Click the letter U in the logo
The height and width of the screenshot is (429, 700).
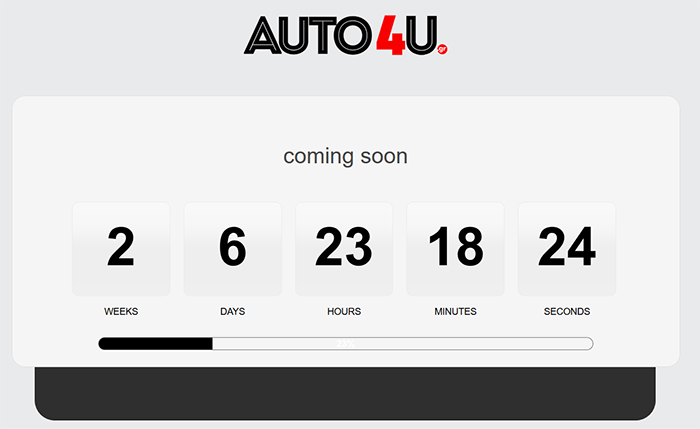point(418,35)
